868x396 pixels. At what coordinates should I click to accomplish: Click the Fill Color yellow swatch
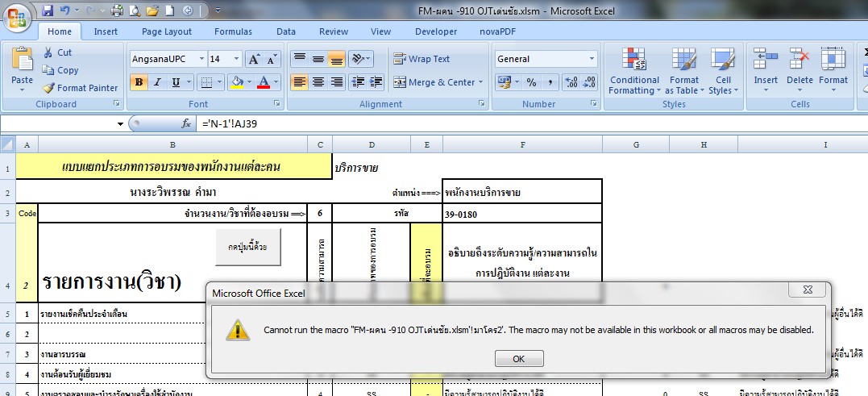pyautogui.click(x=237, y=82)
